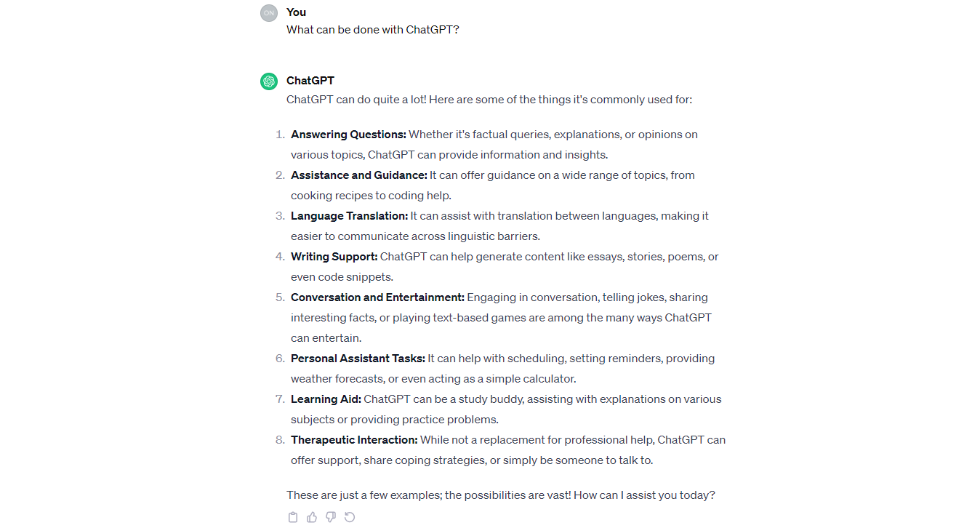The image size is (980, 528).
Task: Click the user question about ChatGPT
Action: 373,30
